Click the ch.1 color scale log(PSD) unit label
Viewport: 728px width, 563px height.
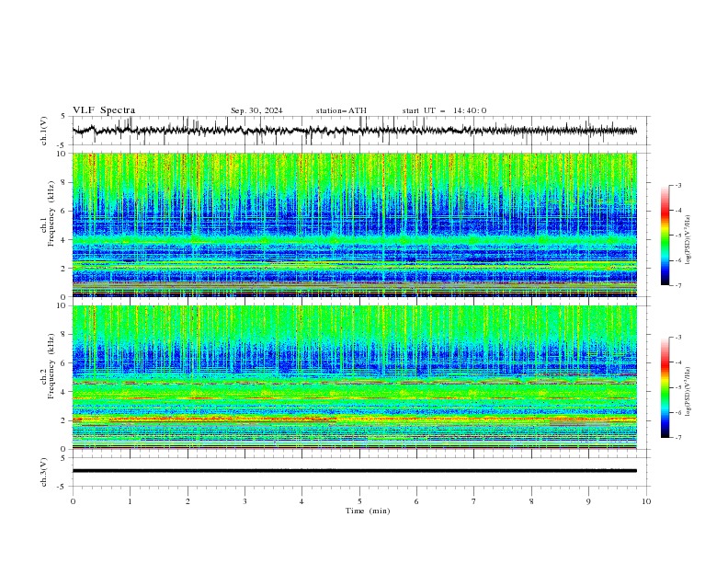[688, 240]
